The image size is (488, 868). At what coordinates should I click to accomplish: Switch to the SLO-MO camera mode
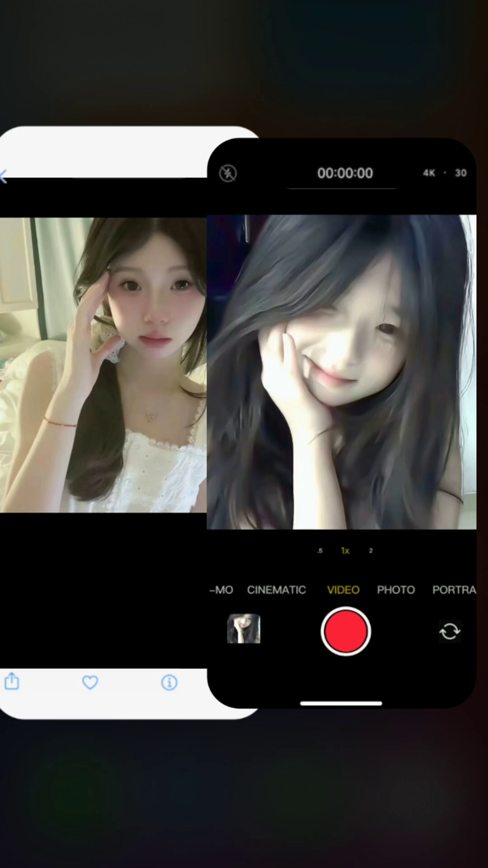(x=221, y=590)
